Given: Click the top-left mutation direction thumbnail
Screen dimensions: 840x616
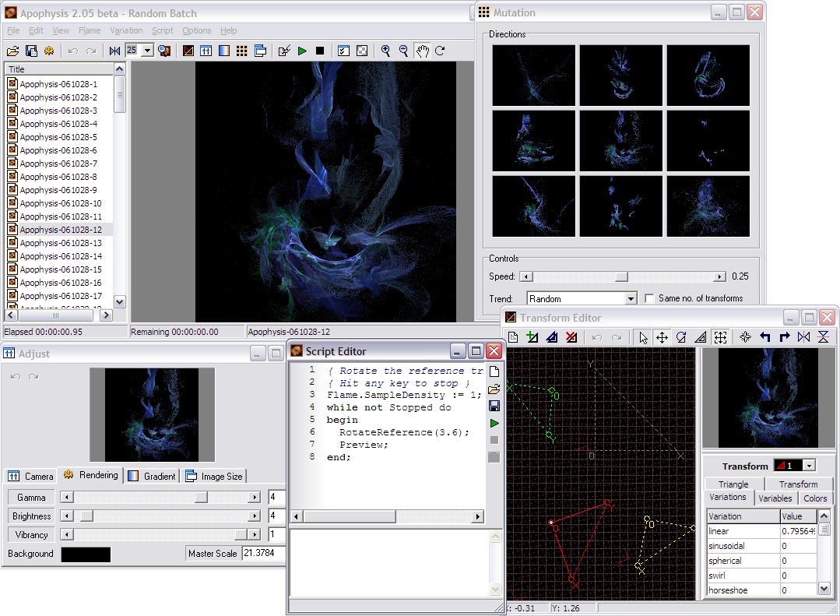Looking at the screenshot, I should 534,75.
